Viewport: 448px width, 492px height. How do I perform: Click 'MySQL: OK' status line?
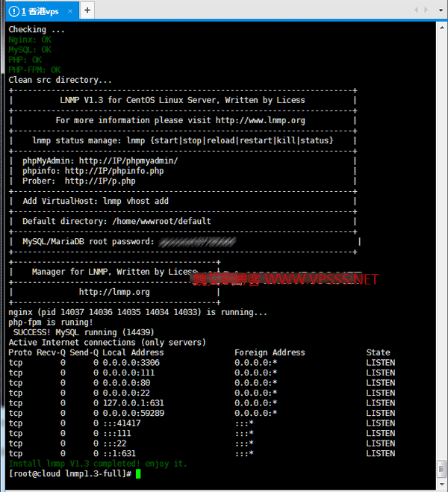[x=29, y=50]
